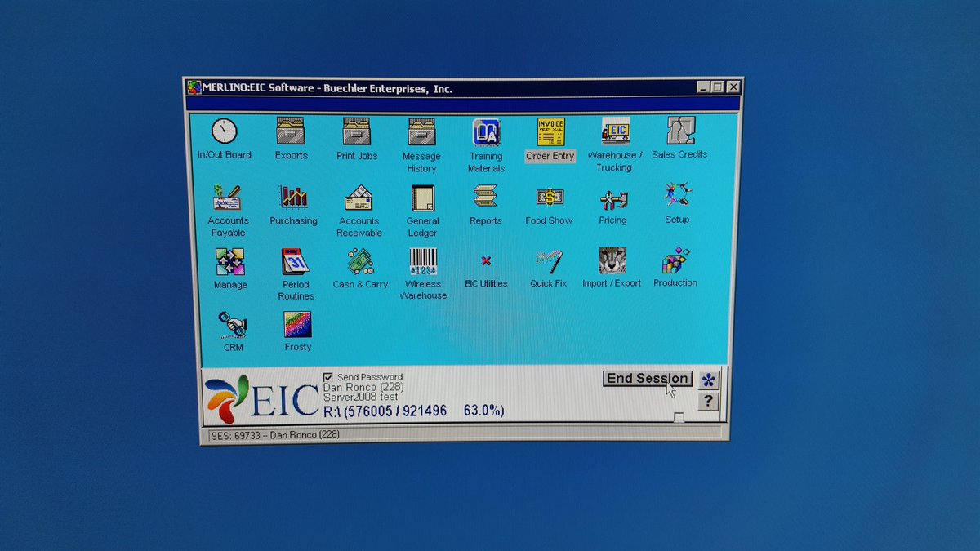Maximize the EIC Software window

pos(718,87)
